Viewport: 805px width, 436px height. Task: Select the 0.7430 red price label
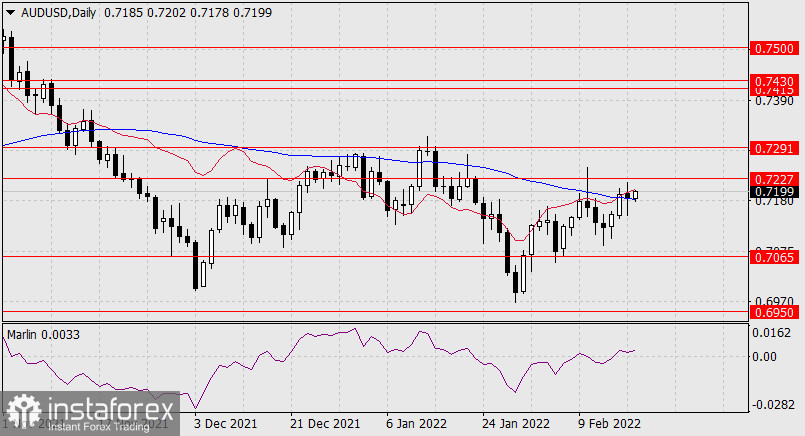[775, 80]
